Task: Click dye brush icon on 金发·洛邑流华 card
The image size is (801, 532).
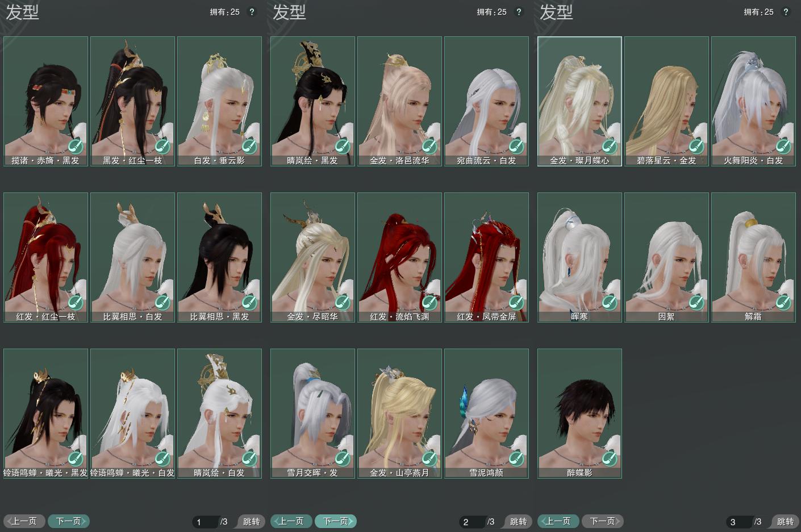Action: (429, 146)
